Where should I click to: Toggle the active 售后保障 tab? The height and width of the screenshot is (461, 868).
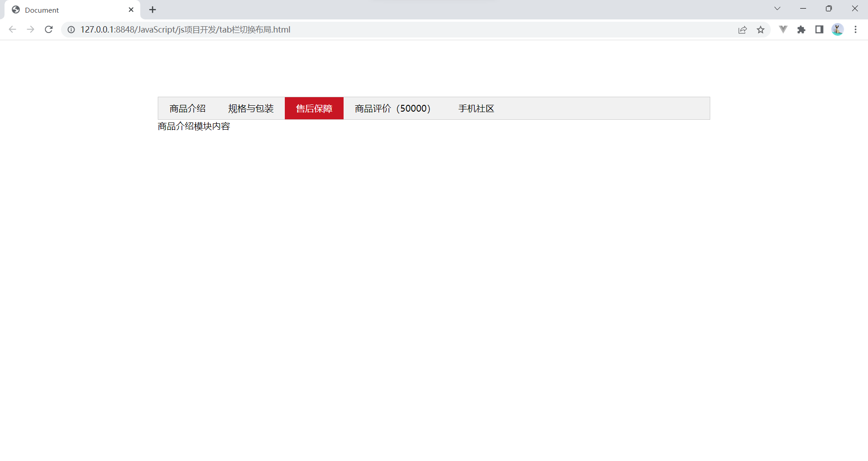[x=314, y=108]
